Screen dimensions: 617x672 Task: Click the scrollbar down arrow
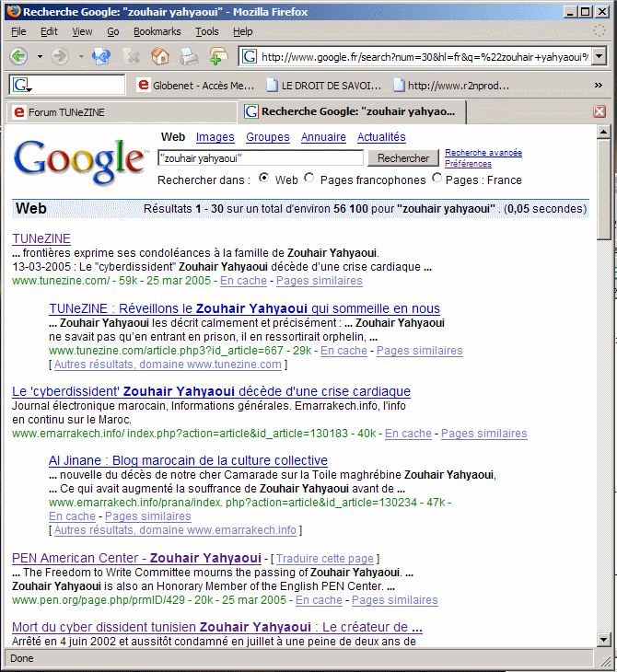click(x=604, y=640)
